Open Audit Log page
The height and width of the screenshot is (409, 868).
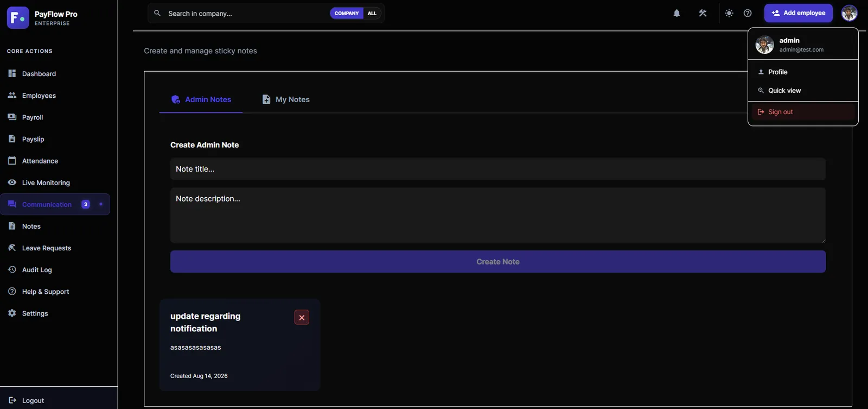55,269
